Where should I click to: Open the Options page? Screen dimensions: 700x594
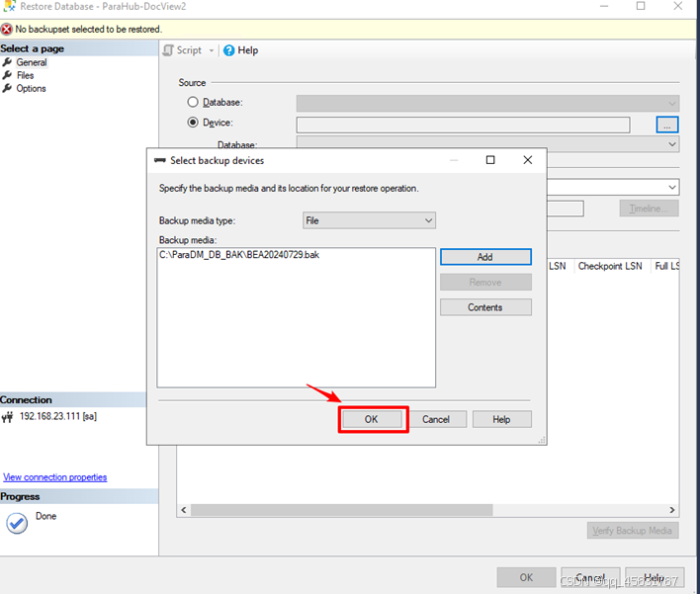coord(31,88)
